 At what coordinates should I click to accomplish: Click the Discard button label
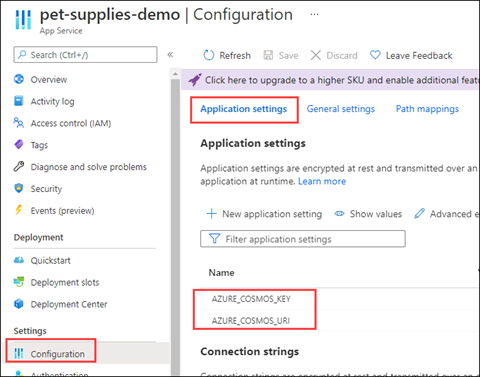342,55
